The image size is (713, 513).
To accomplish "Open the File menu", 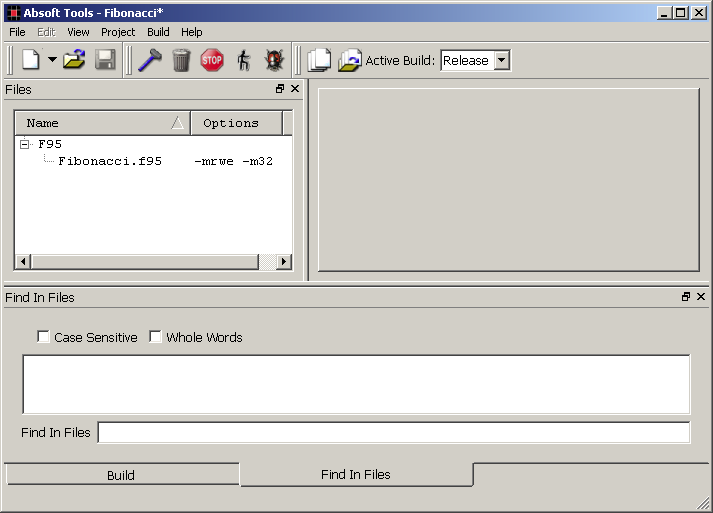I will pyautogui.click(x=17, y=32).
